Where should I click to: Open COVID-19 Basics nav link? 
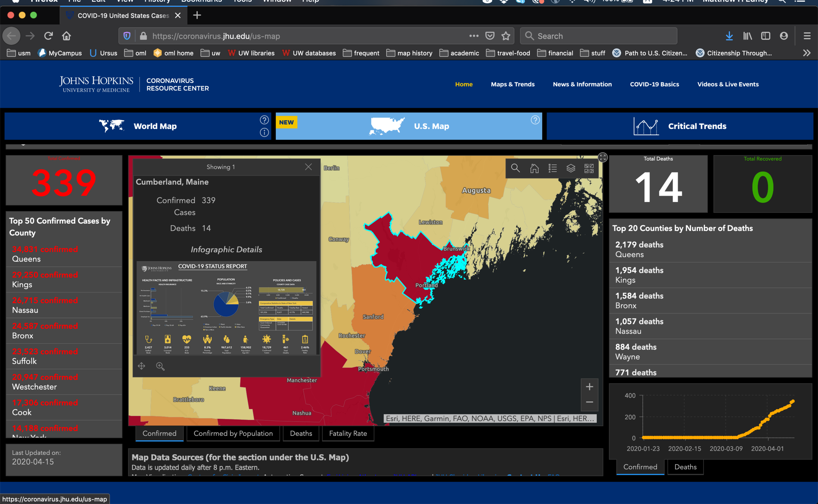[x=654, y=84]
